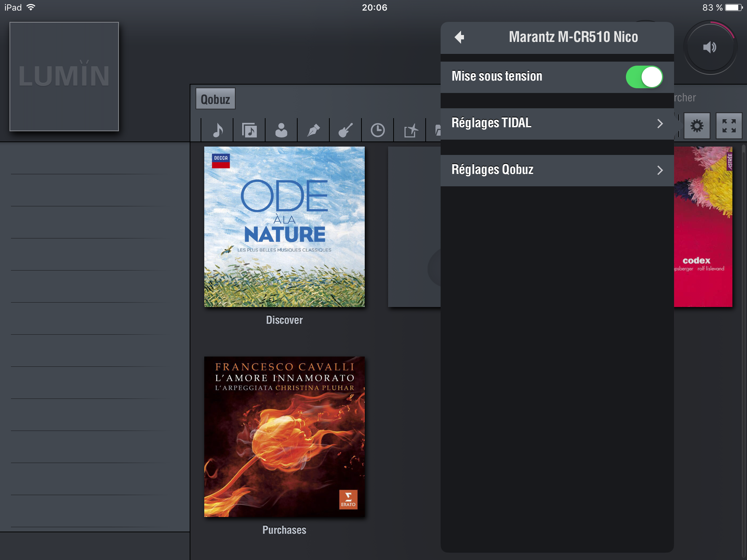
Task: Click the Qobuz source tab
Action: click(215, 99)
